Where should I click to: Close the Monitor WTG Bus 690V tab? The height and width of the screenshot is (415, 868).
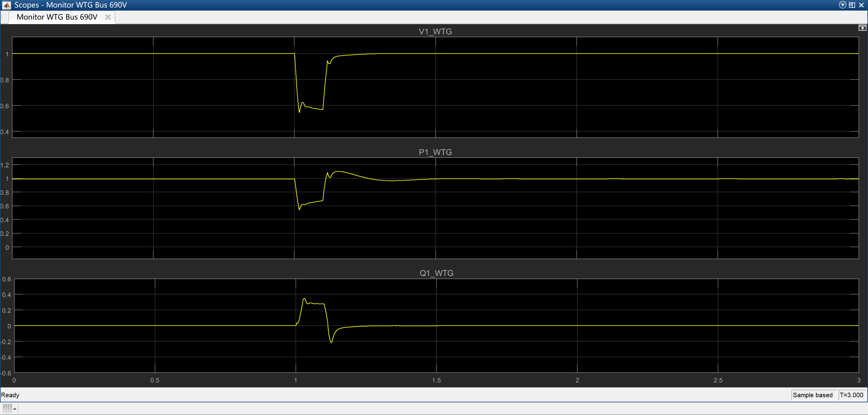(x=108, y=17)
